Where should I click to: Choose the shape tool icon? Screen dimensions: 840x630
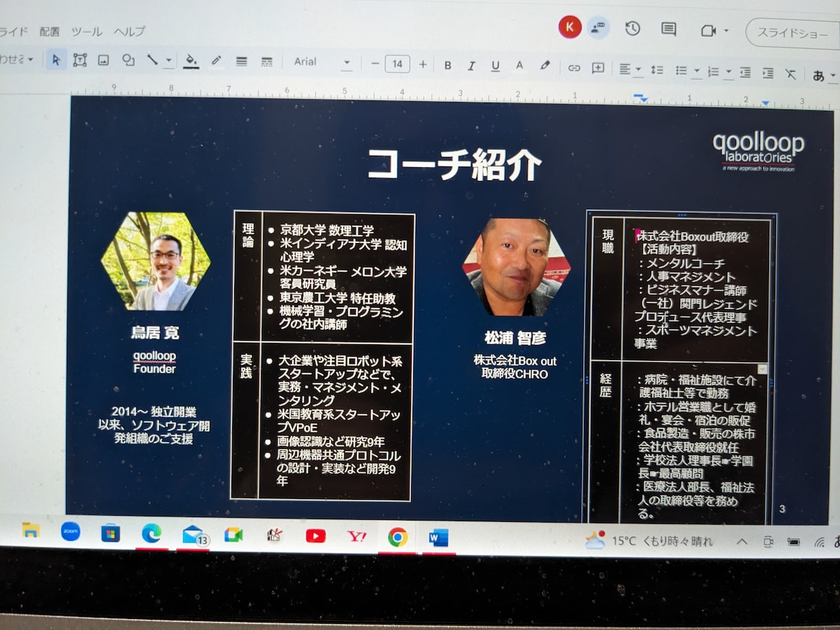(128, 61)
